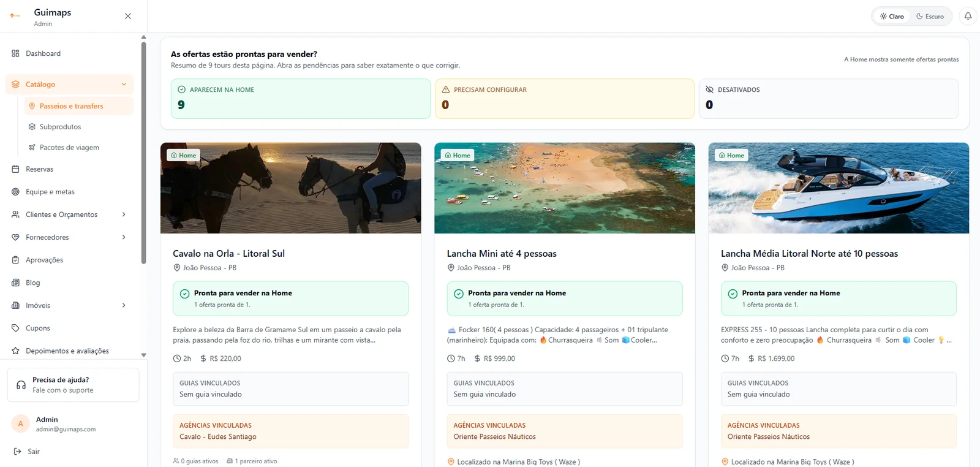Click R$ 999,00 price text
Screen dimensions: 980x467
click(x=499, y=359)
